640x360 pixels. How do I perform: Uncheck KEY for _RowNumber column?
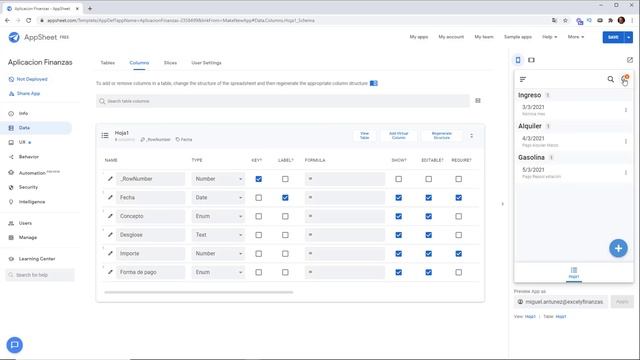(x=258, y=179)
